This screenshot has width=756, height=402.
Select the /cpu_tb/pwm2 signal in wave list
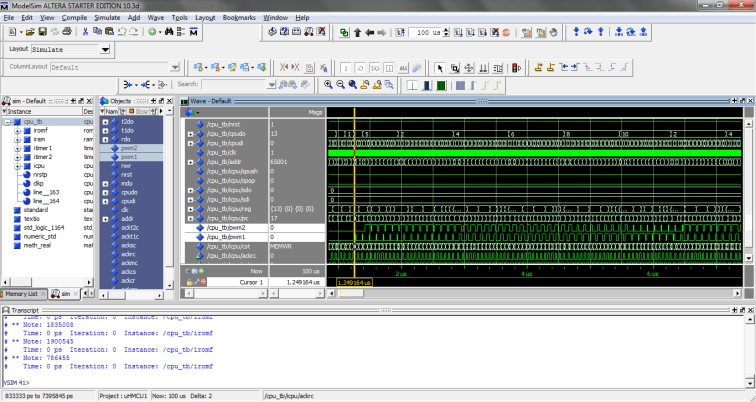tap(226, 227)
